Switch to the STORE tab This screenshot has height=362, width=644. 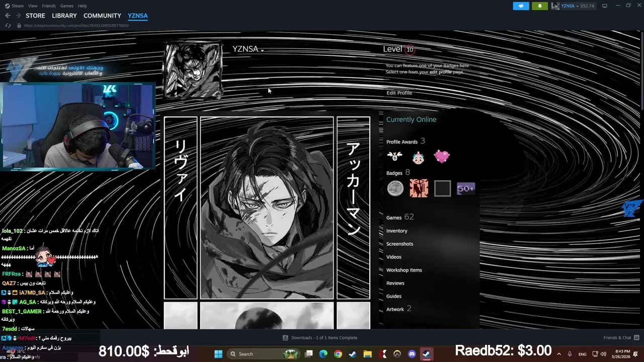pyautogui.click(x=35, y=16)
